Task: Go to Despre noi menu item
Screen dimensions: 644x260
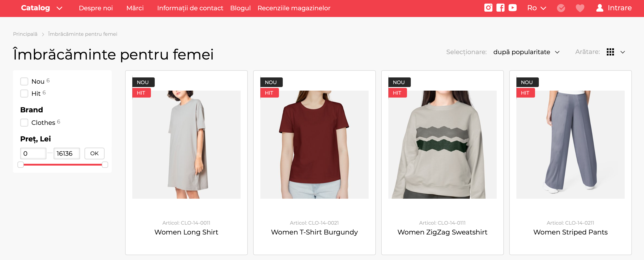Action: [96, 8]
